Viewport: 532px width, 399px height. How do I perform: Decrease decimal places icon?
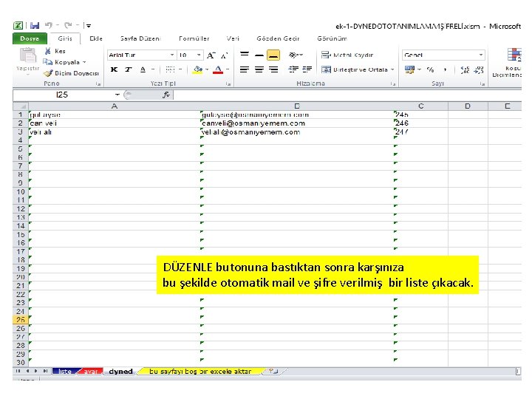tap(479, 70)
